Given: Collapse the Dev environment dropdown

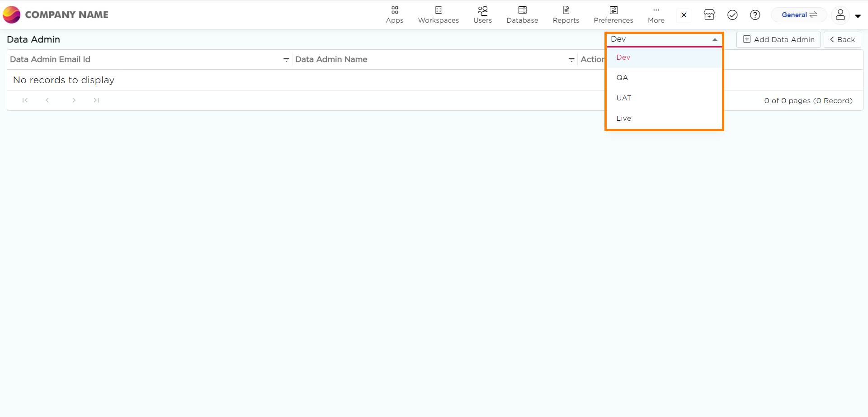Looking at the screenshot, I should click(714, 39).
